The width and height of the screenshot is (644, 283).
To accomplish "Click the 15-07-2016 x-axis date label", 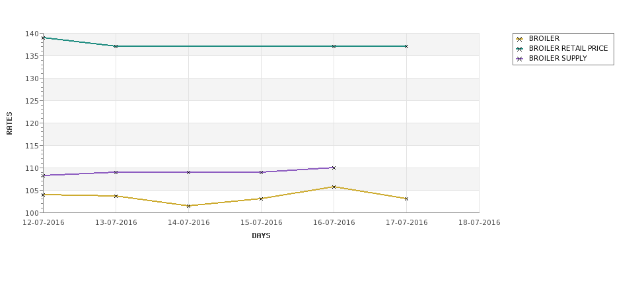I will coord(261,223).
